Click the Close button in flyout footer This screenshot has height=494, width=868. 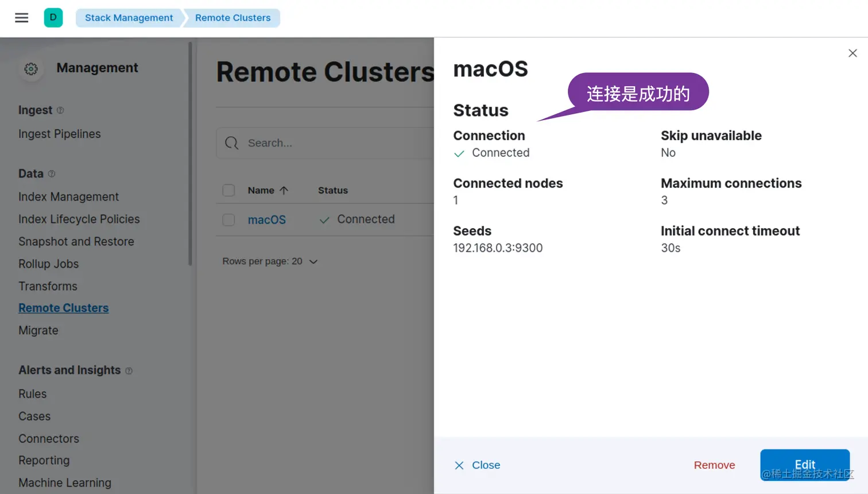tap(477, 465)
